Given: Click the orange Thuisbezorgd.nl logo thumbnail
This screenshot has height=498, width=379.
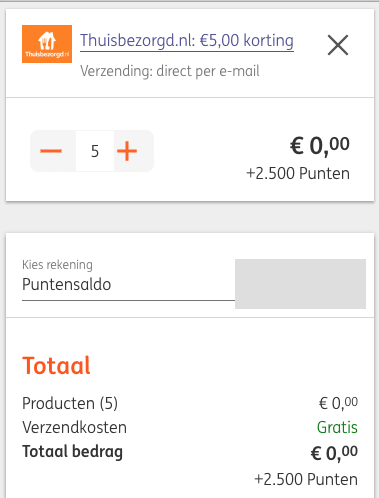Looking at the screenshot, I should point(47,44).
